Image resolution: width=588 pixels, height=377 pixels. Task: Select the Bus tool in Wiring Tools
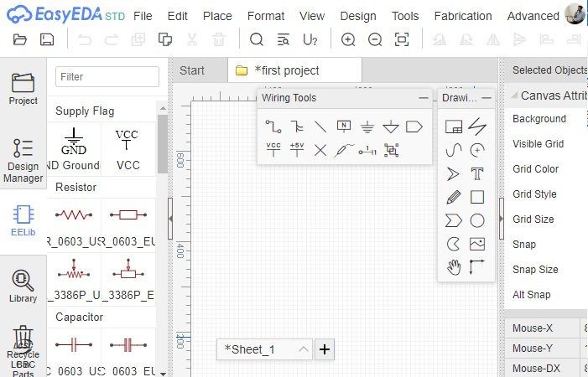point(297,127)
